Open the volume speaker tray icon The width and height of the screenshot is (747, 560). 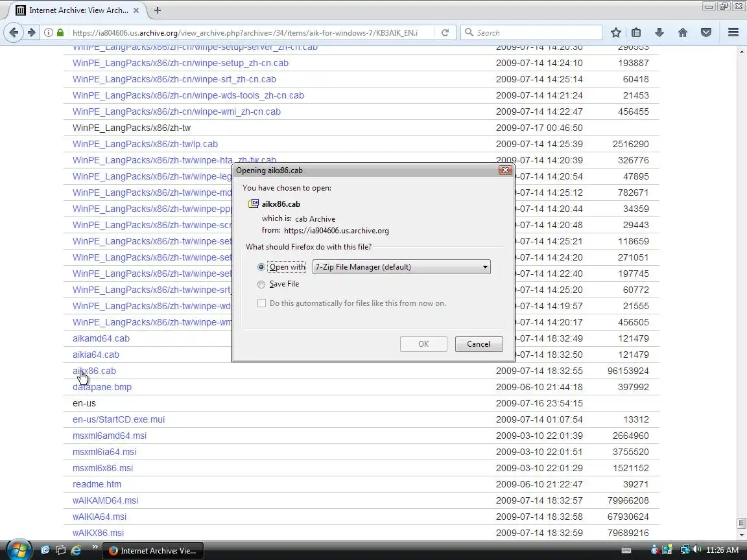(696, 550)
